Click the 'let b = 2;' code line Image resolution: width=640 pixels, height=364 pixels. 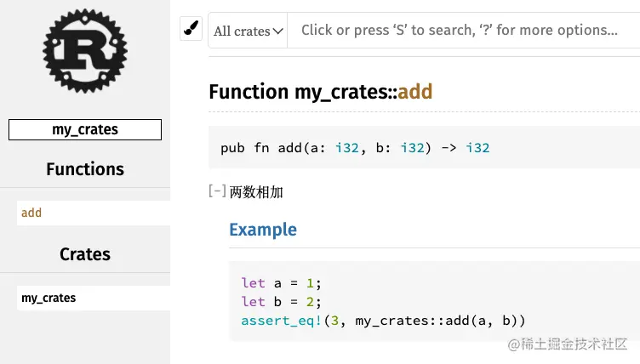point(281,302)
